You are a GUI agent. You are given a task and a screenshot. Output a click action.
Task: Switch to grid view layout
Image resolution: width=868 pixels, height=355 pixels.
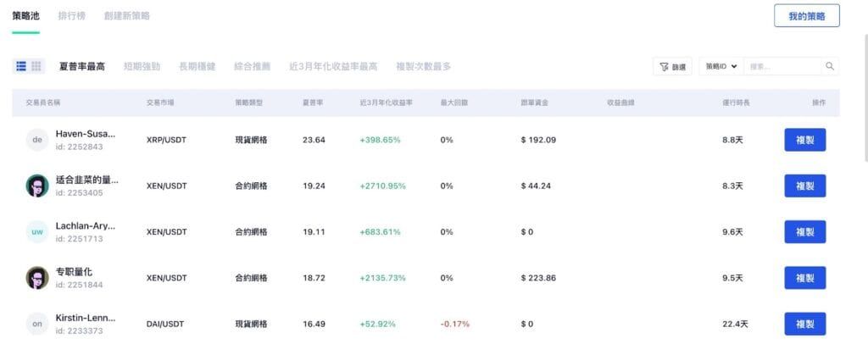click(x=36, y=66)
